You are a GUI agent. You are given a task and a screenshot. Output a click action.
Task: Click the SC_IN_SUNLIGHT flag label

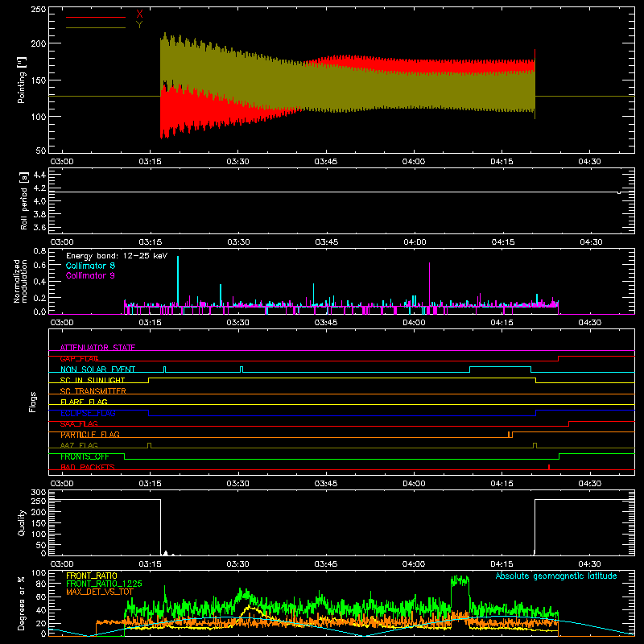pos(93,380)
